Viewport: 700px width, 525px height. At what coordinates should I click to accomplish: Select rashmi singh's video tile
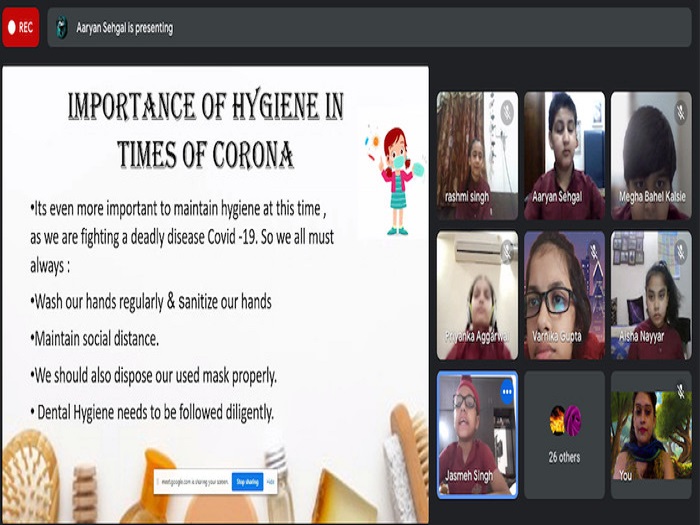click(477, 155)
